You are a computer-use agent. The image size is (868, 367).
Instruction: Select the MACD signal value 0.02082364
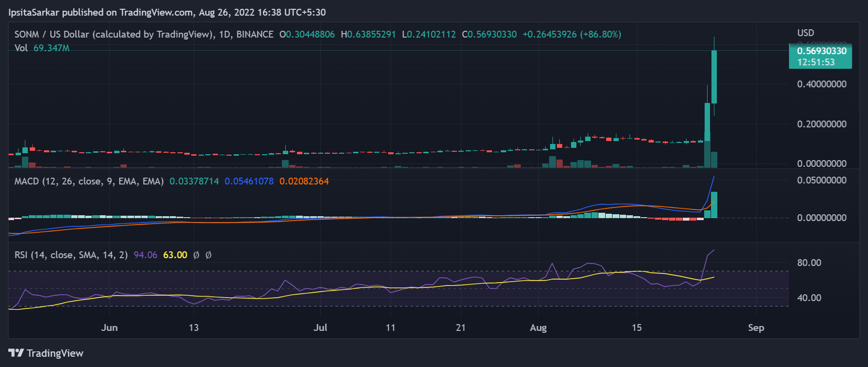coord(304,181)
